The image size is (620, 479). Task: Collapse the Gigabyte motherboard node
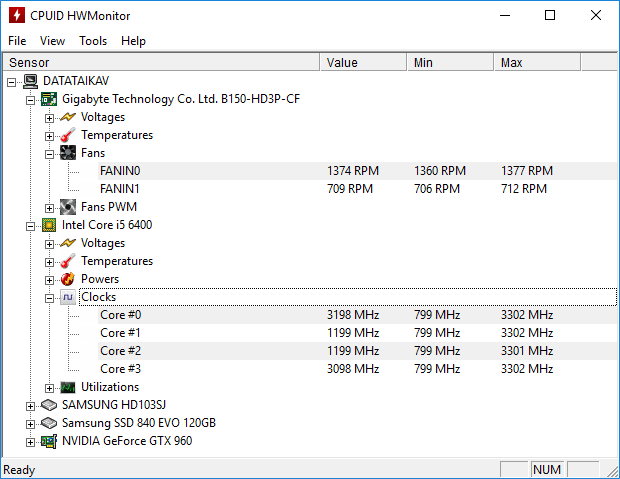(30, 100)
